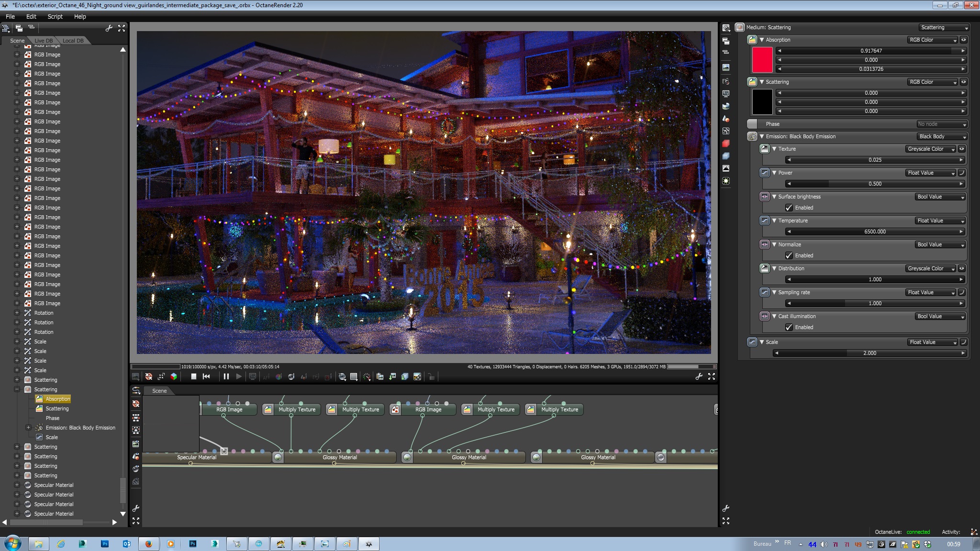This screenshot has width=980, height=551.
Task: Toggle the Cast illumination Enabled checkbox
Action: 789,327
